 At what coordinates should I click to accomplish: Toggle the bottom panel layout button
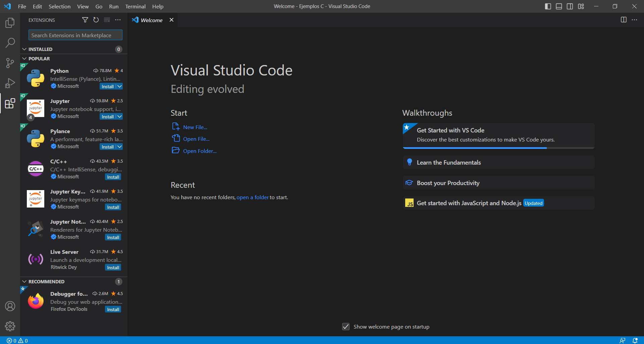[x=559, y=6]
